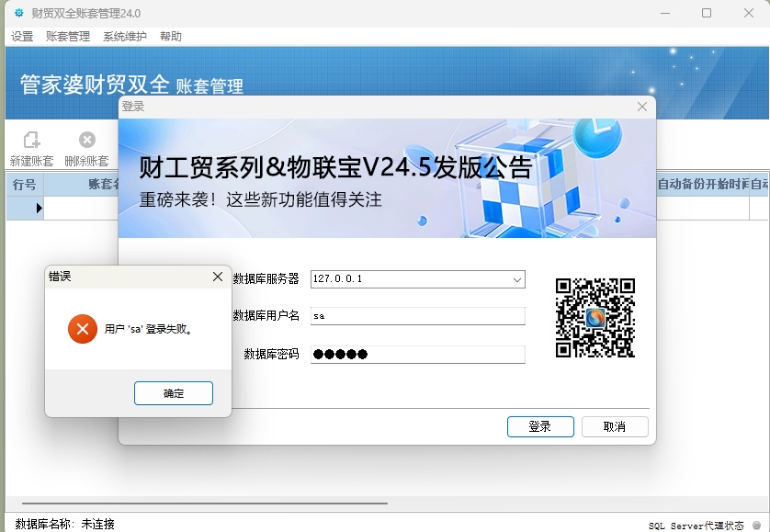Click the 127.0.0.1 server address text
The height and width of the screenshot is (532, 770).
337,278
